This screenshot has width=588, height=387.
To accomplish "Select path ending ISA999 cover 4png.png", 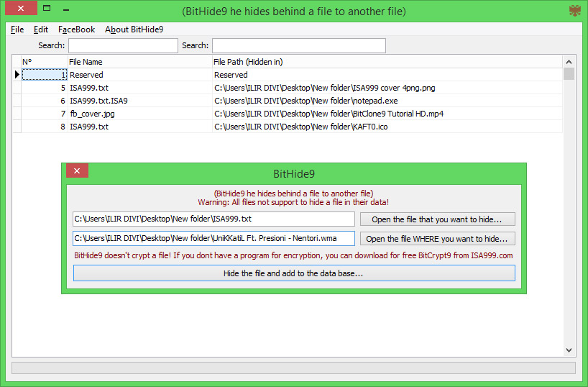I will point(387,88).
